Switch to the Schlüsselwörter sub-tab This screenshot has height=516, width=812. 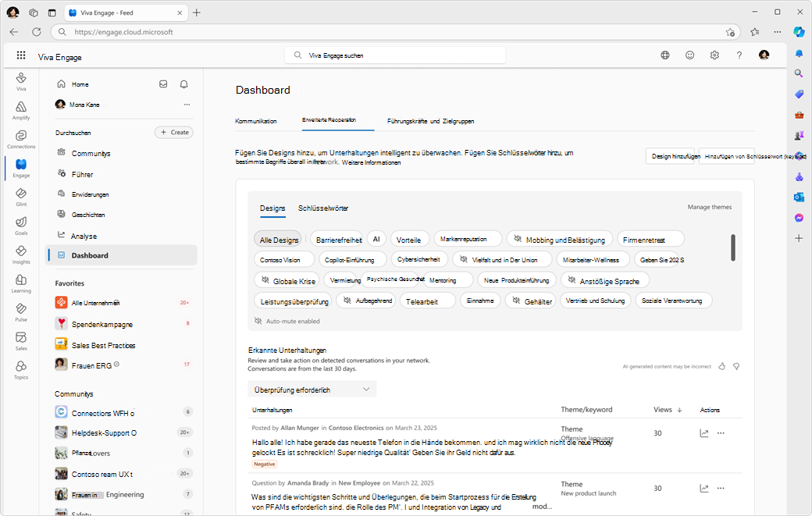pos(323,208)
